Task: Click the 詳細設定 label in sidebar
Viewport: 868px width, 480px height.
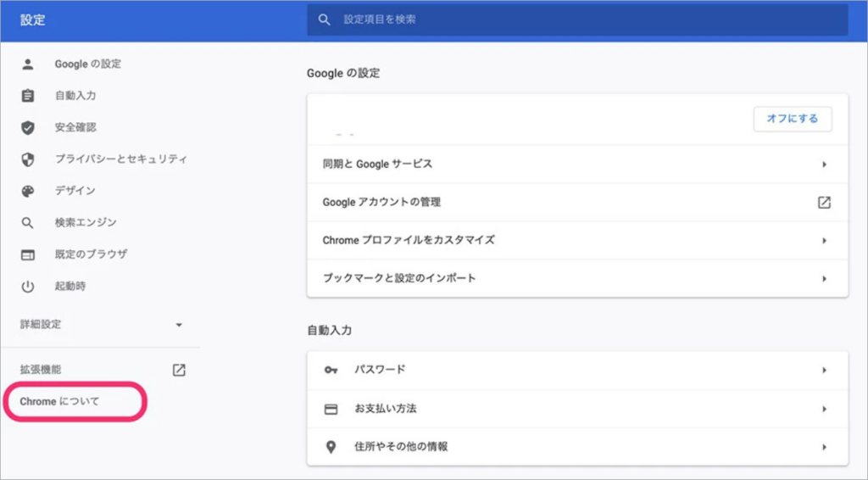Action: click(41, 325)
